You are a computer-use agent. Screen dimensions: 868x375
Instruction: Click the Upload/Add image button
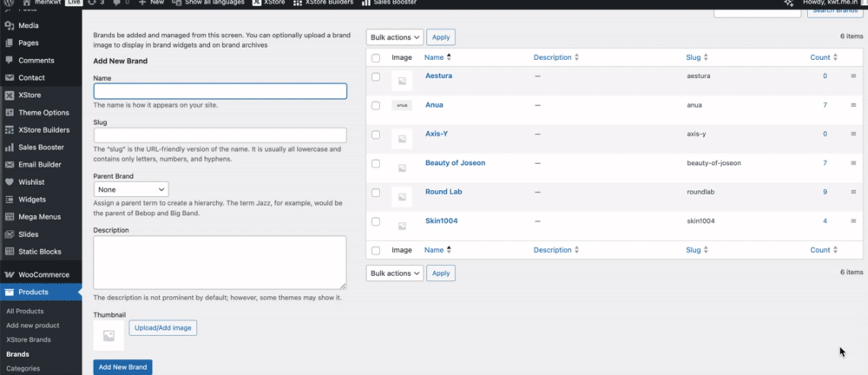click(x=163, y=328)
